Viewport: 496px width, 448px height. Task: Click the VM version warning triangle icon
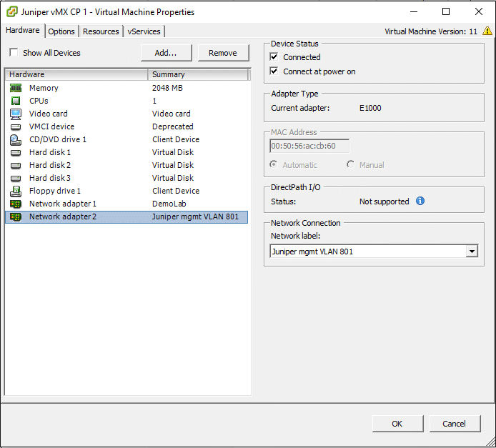tap(487, 31)
